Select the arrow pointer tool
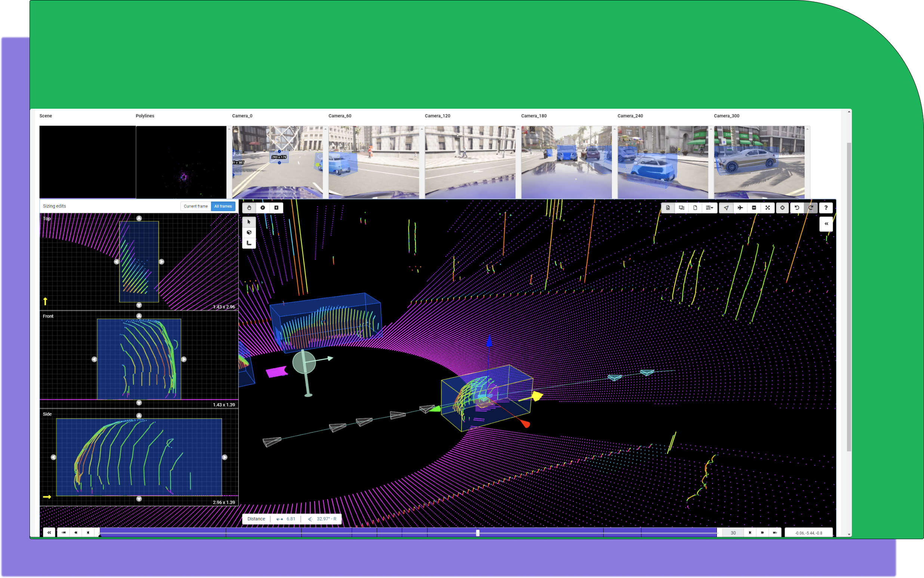 click(249, 222)
